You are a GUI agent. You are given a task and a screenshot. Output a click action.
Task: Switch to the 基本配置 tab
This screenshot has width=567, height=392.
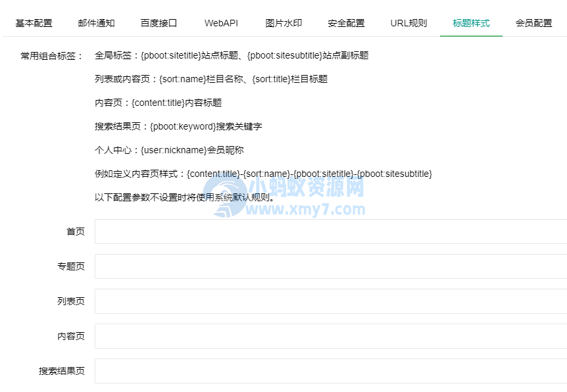click(x=34, y=23)
